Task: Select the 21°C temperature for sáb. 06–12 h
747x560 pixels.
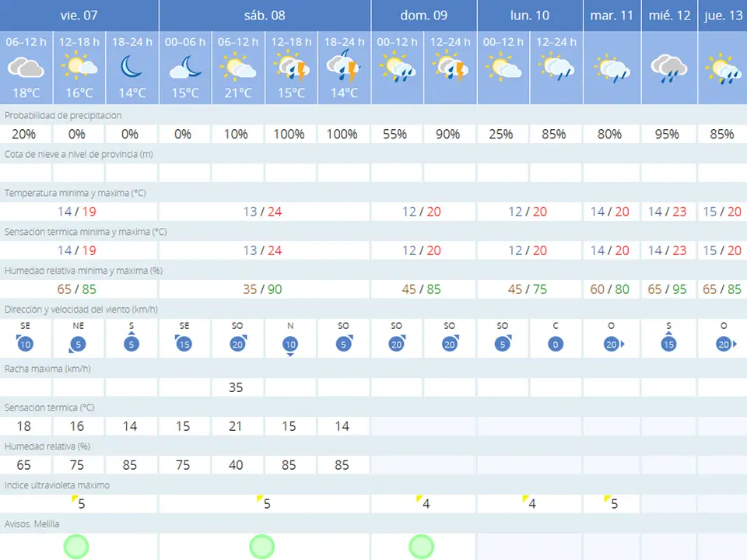Action: 238,93
